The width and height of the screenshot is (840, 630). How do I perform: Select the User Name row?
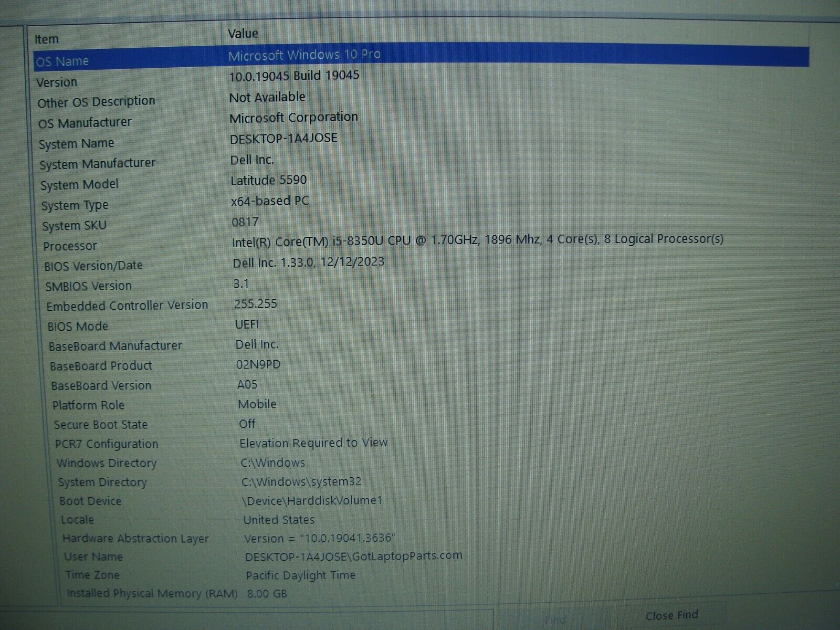tap(93, 557)
